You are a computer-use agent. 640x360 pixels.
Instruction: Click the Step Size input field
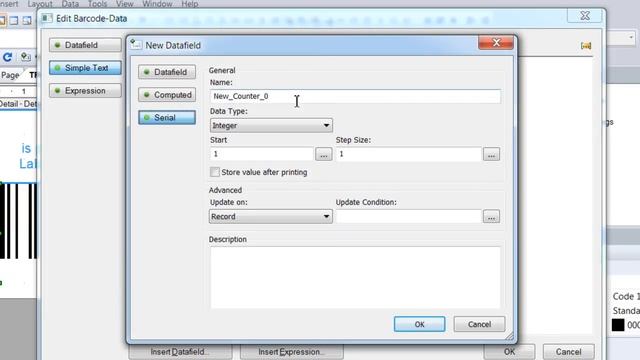click(x=409, y=154)
